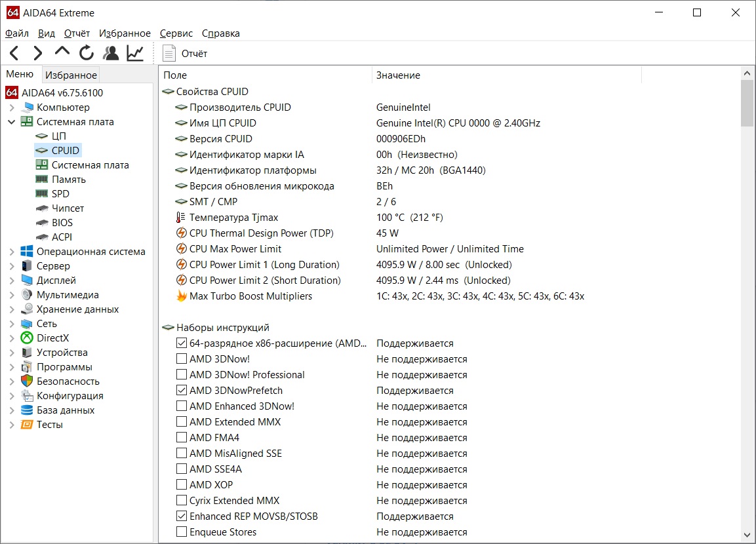Viewport: 756px width, 544px height.
Task: Select the BIOS chip item in tree
Action: coord(62,222)
